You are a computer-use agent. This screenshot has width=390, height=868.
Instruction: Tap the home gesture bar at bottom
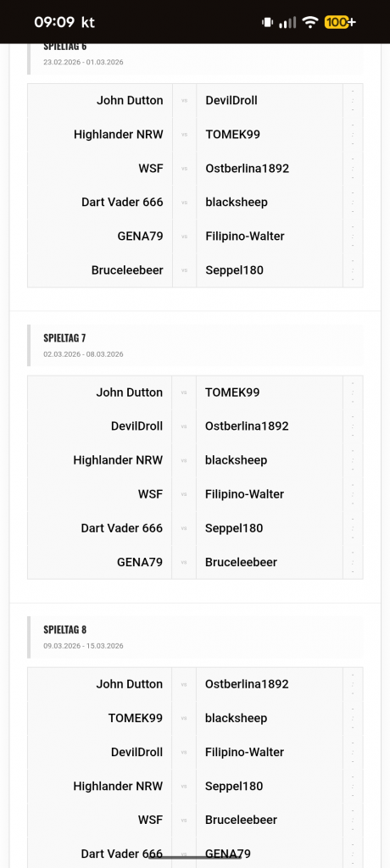point(195,858)
